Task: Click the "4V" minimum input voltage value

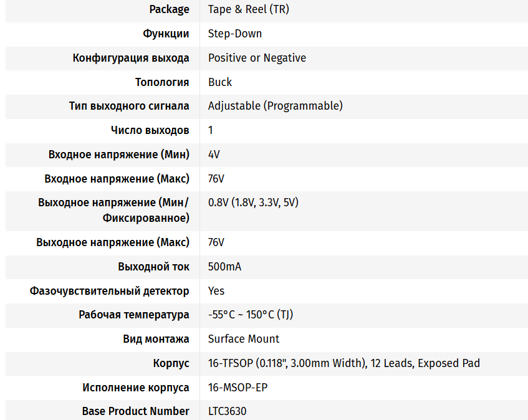Action: pos(214,155)
